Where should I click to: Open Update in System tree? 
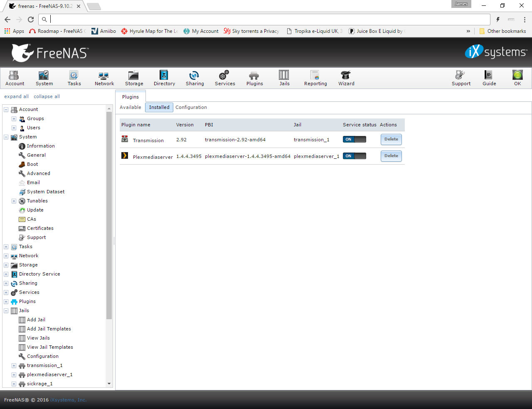(35, 210)
